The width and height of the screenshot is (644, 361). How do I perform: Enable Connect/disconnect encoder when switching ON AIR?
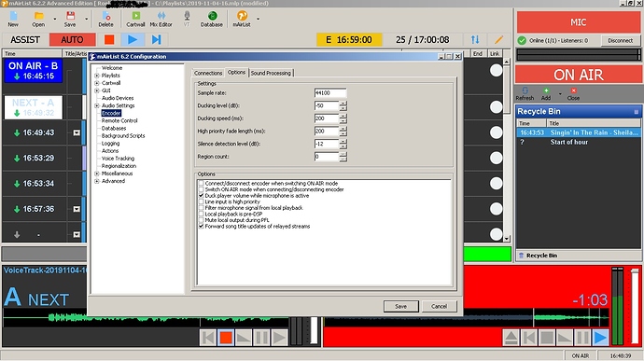[202, 184]
